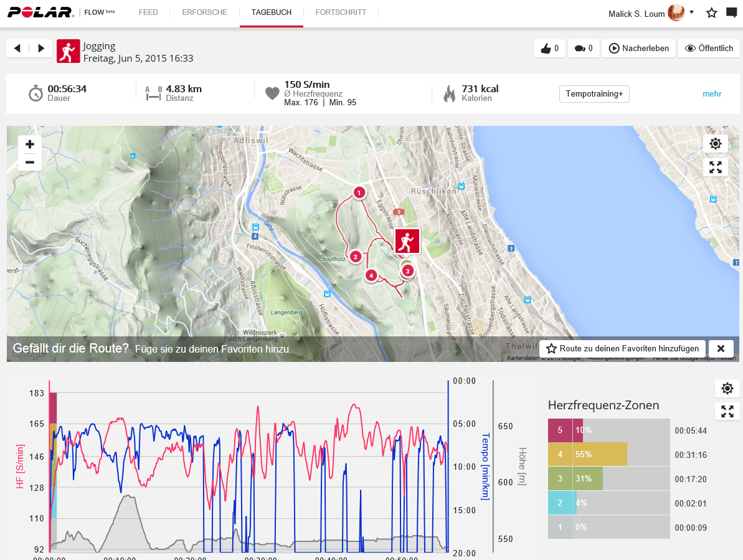Click the yellow zone 4 bar
Viewport: 743px width, 560px height.
click(x=587, y=454)
